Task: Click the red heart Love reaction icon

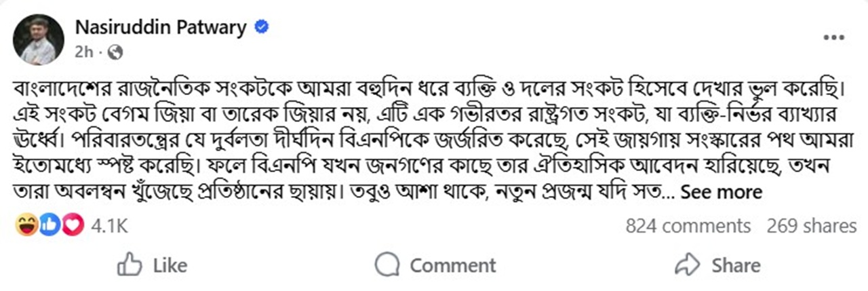Action: click(x=72, y=226)
